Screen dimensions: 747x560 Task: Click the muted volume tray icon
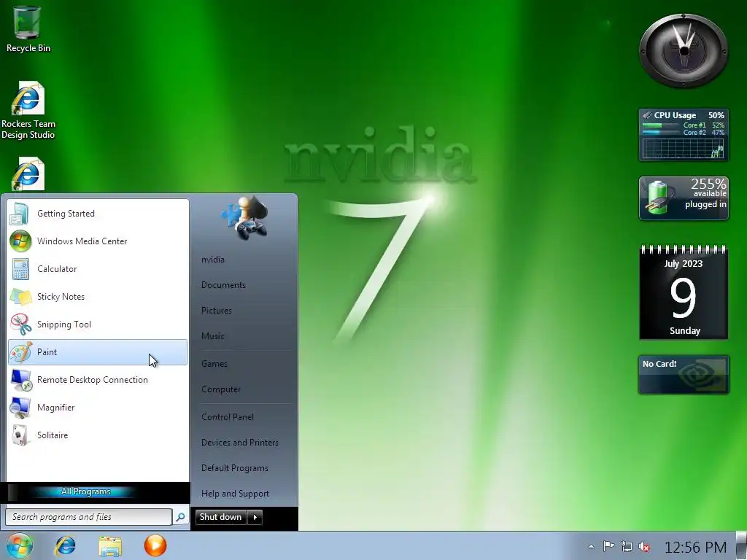click(x=645, y=547)
